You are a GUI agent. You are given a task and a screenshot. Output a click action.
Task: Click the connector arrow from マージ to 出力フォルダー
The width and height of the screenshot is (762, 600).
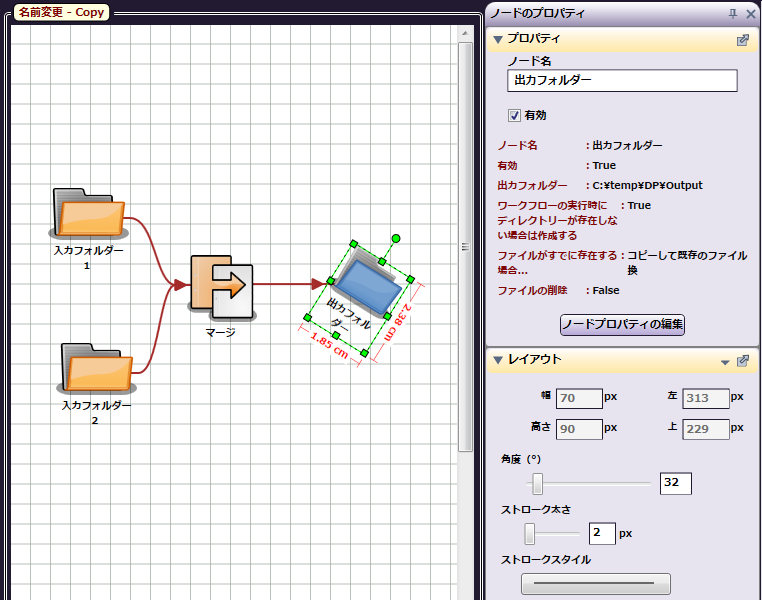click(x=289, y=284)
